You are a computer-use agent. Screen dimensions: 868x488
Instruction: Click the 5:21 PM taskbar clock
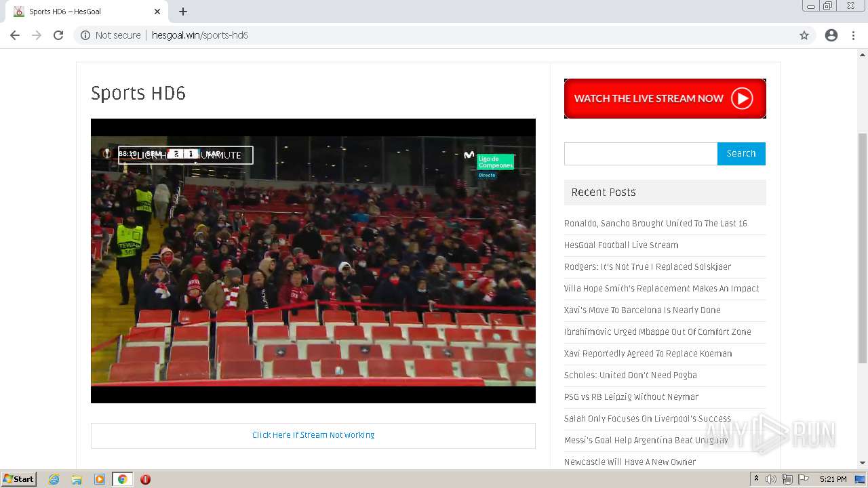[x=833, y=479]
